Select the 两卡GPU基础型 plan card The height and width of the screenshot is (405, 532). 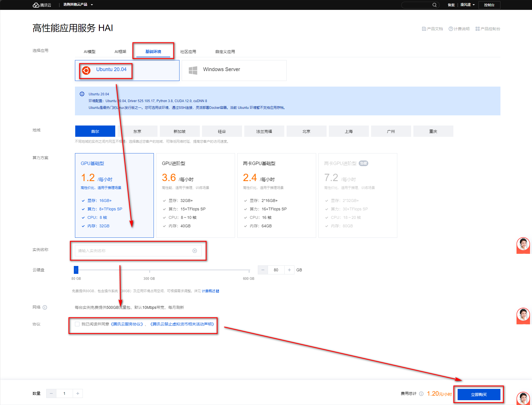tap(277, 195)
